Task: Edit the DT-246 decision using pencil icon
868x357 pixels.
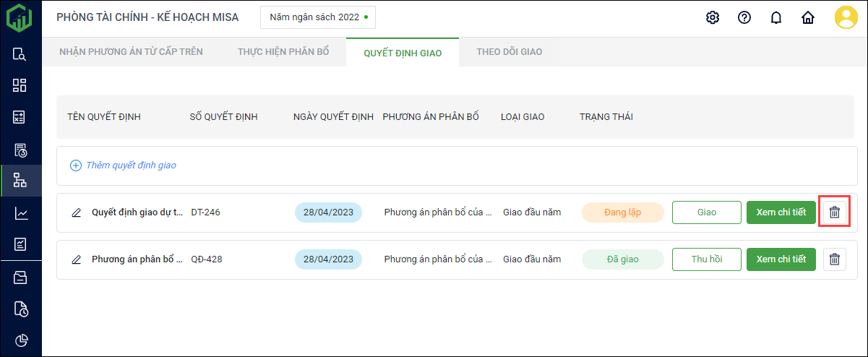Action: click(x=77, y=212)
